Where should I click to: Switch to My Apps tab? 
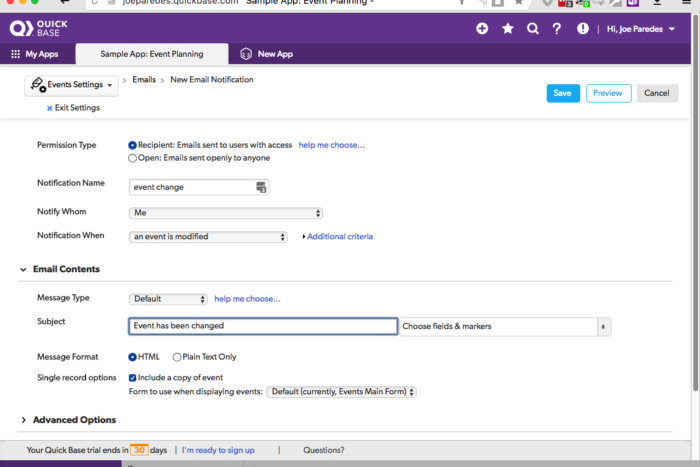point(35,54)
